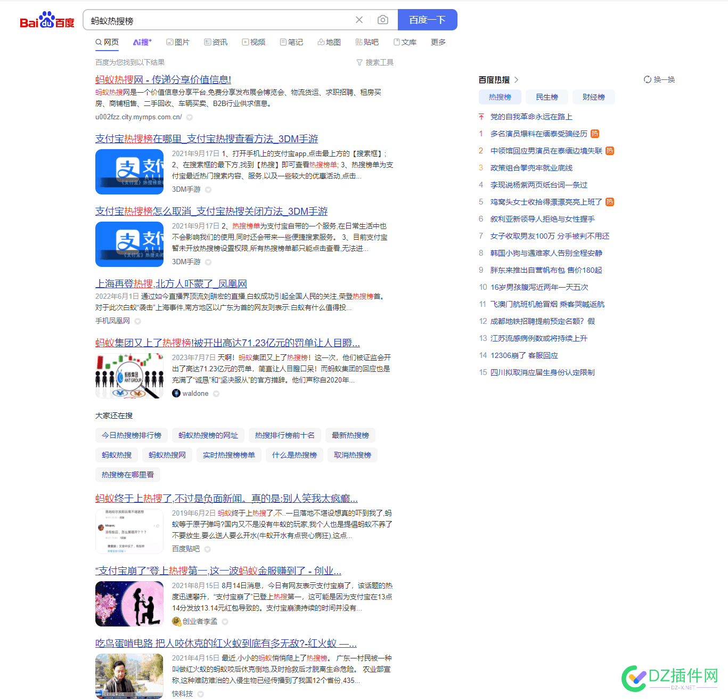The height and width of the screenshot is (700, 728).
Task: Open the 贴吧 tab
Action: tap(367, 42)
